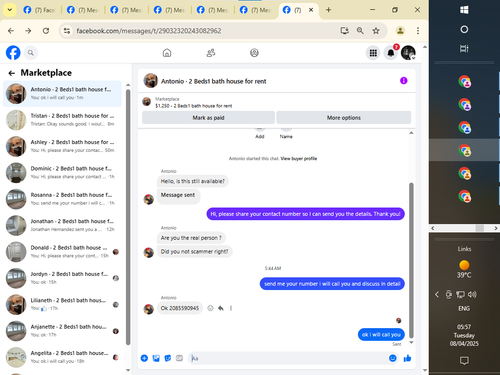The height and width of the screenshot is (375, 500).
Task: Open Tristan's conversation in the list
Action: [62, 120]
